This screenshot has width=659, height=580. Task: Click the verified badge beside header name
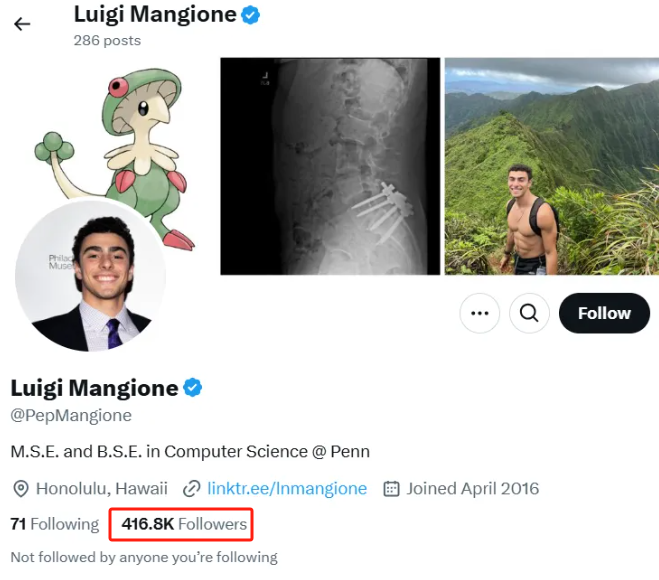coord(250,15)
